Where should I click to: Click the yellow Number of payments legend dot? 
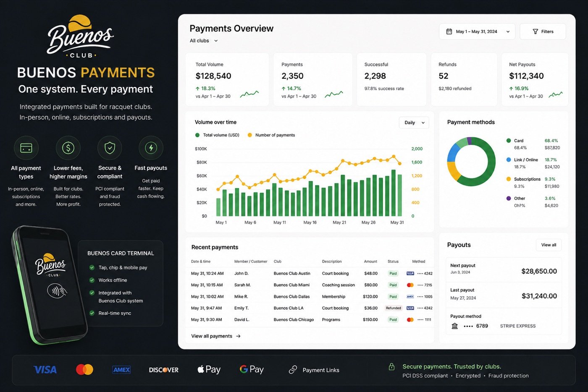click(x=250, y=135)
